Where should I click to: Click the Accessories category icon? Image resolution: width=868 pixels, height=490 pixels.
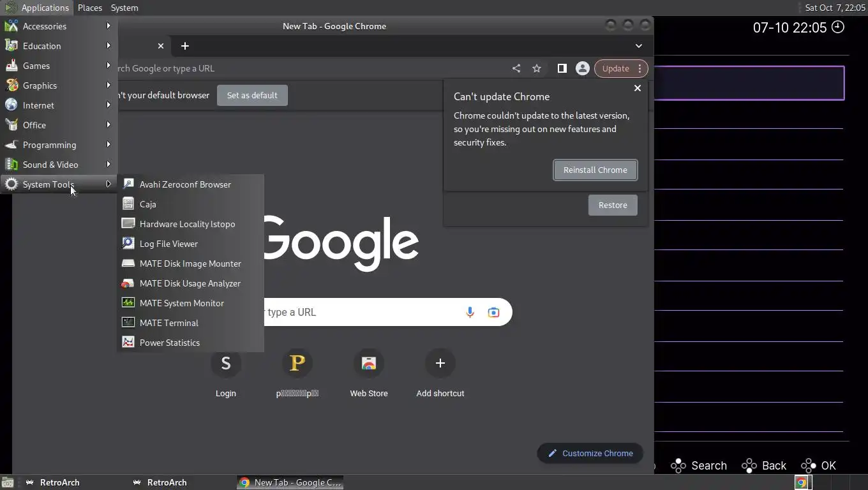click(x=11, y=26)
